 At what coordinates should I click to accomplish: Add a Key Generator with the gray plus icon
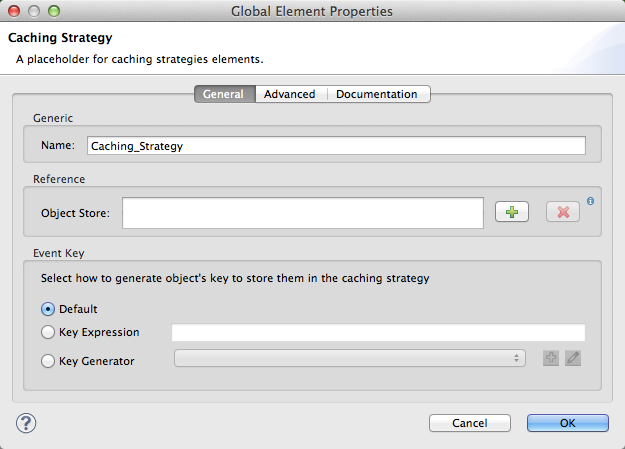(x=551, y=358)
